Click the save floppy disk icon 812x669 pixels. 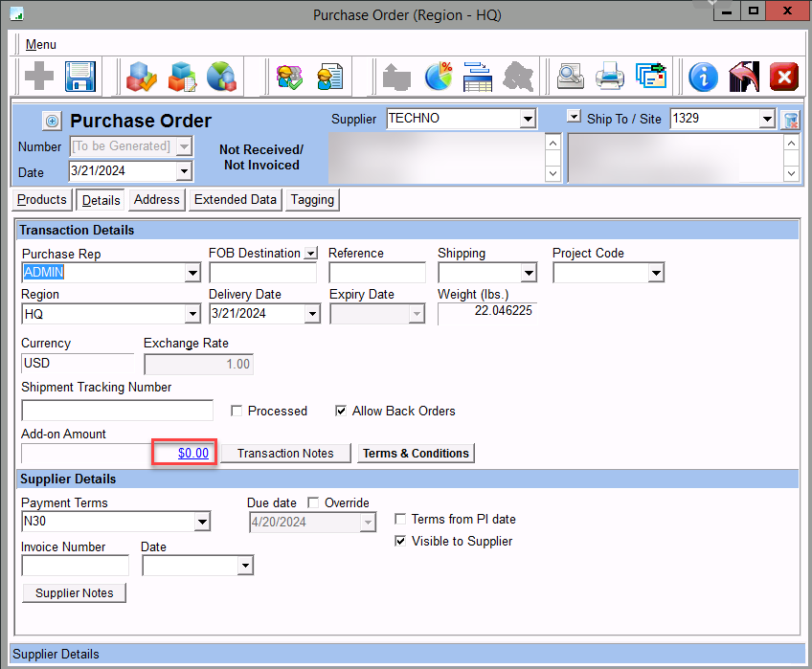pos(81,77)
